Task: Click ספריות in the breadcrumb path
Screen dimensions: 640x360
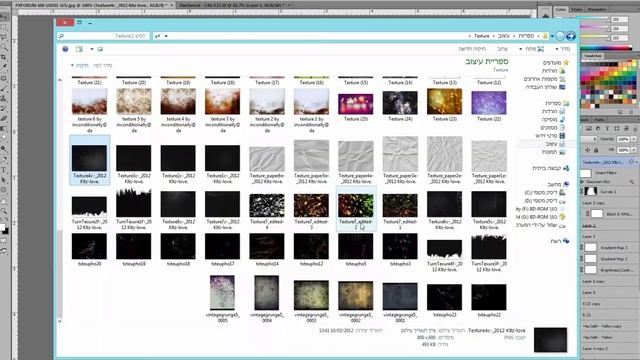Action: point(526,36)
